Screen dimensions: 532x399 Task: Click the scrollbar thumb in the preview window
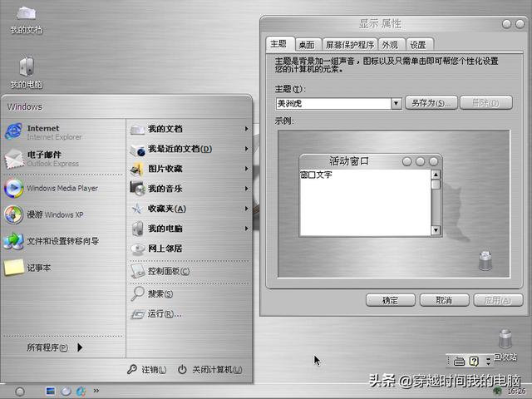[436, 185]
